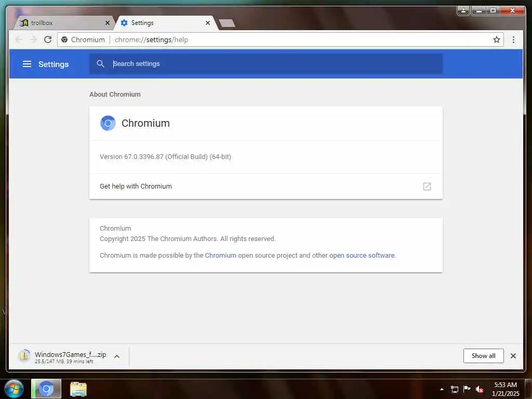Click the chrome://settings/help address bar

(280, 39)
